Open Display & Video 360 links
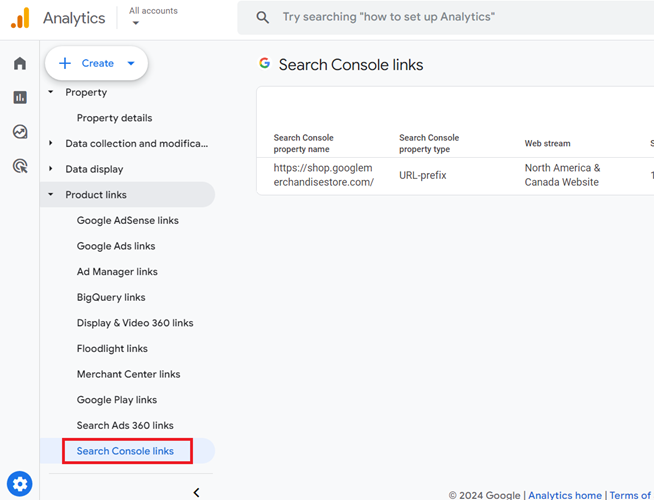 pyautogui.click(x=135, y=323)
